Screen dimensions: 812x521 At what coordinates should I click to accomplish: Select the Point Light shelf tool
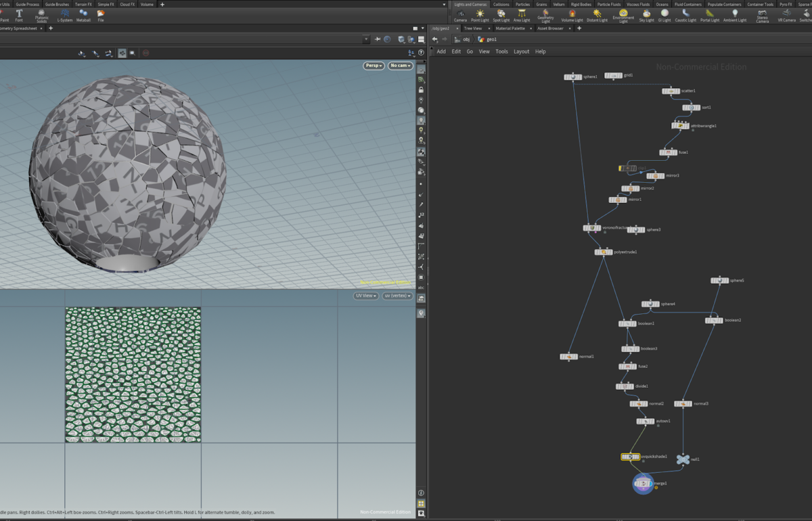click(480, 15)
